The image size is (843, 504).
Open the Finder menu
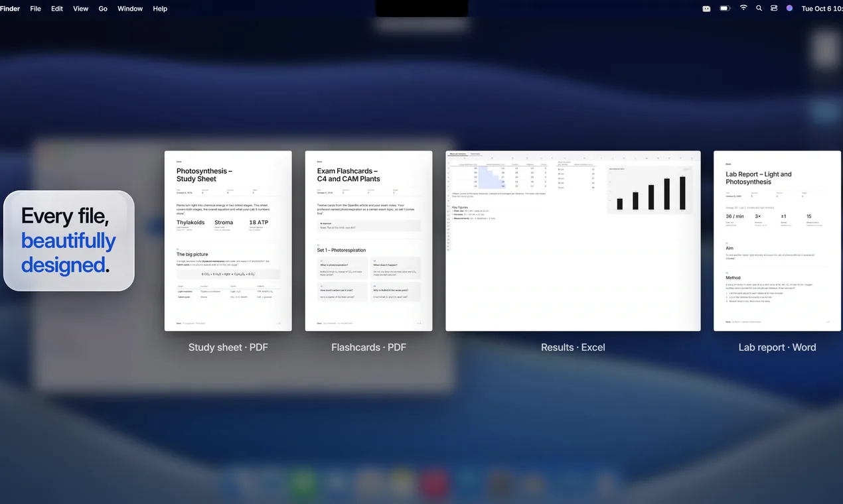10,9
